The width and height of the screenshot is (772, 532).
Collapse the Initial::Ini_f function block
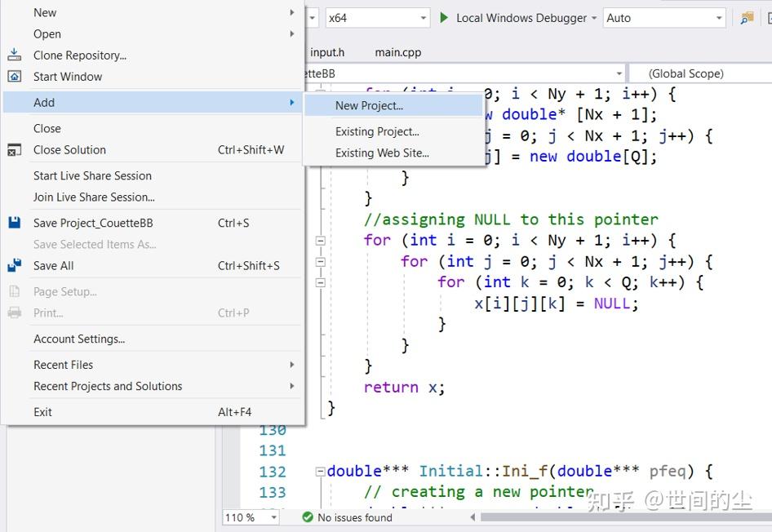(321, 471)
